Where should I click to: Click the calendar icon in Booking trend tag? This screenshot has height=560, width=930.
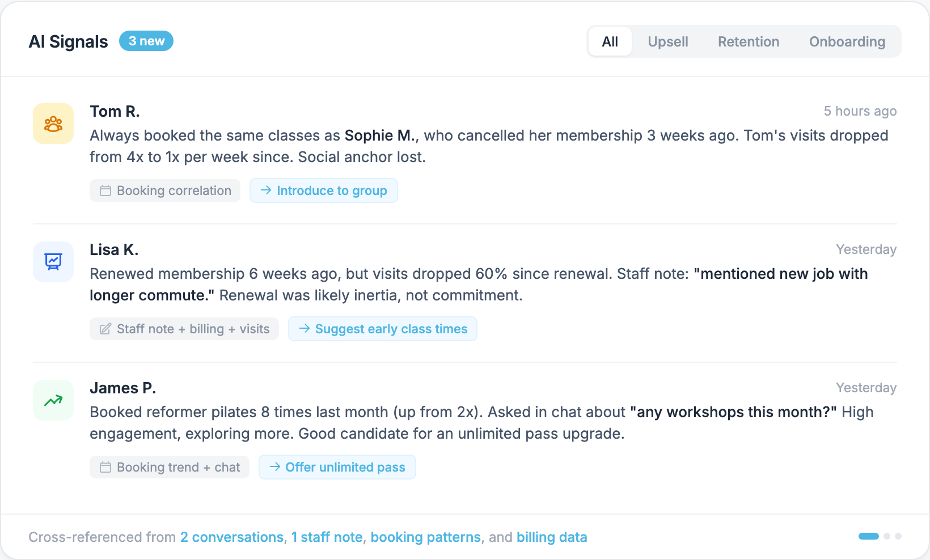tap(105, 468)
